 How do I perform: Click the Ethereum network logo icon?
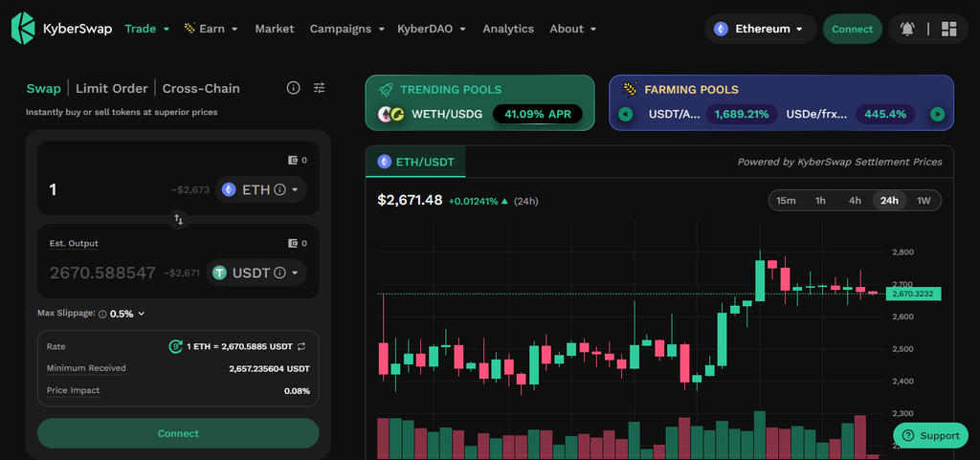[722, 29]
